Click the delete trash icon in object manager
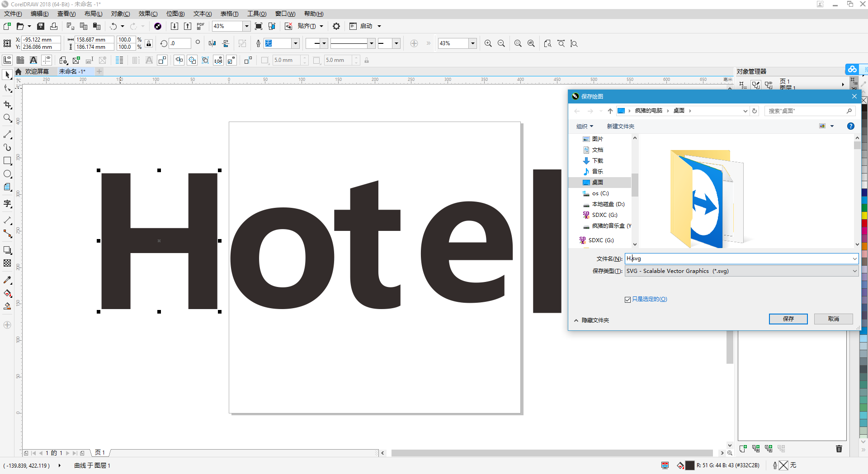The width and height of the screenshot is (868, 474). click(x=839, y=449)
